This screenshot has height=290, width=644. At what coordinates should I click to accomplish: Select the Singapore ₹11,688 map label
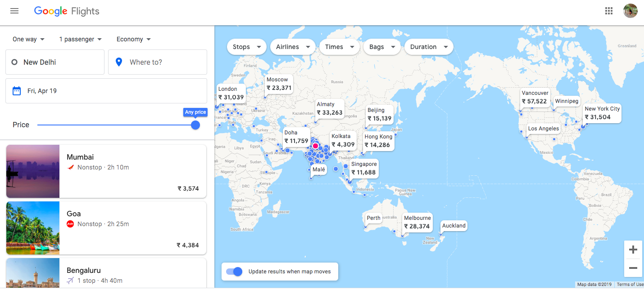364,168
